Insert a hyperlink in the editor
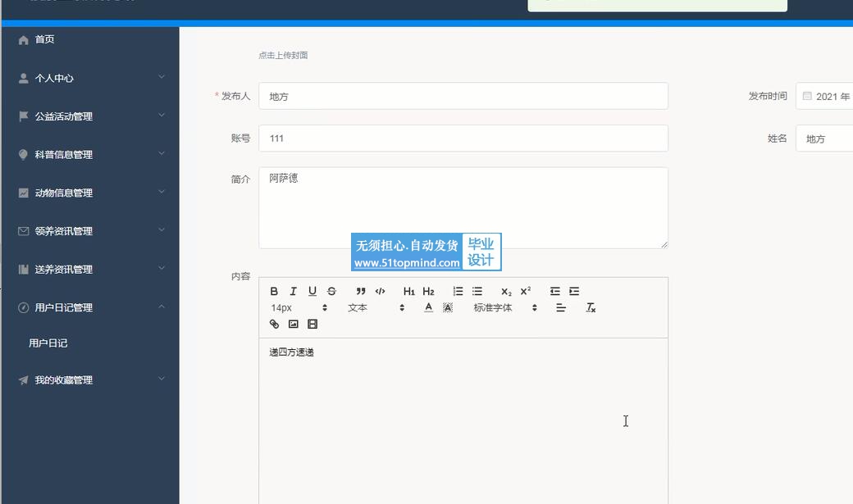 pyautogui.click(x=274, y=324)
